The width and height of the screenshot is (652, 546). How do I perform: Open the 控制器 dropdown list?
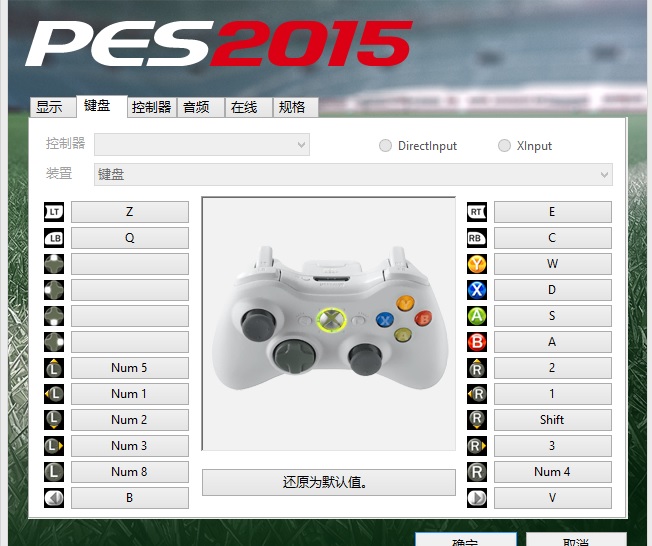coord(202,145)
